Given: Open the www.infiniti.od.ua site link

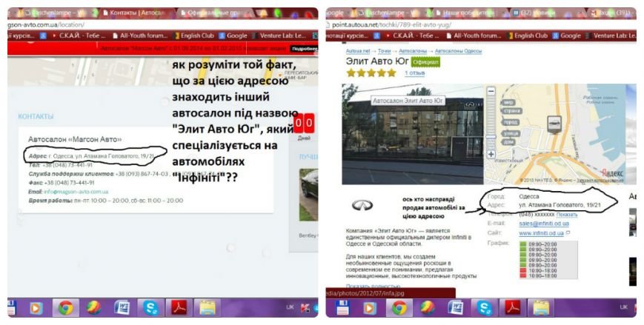Looking at the screenshot, I should click(541, 233).
